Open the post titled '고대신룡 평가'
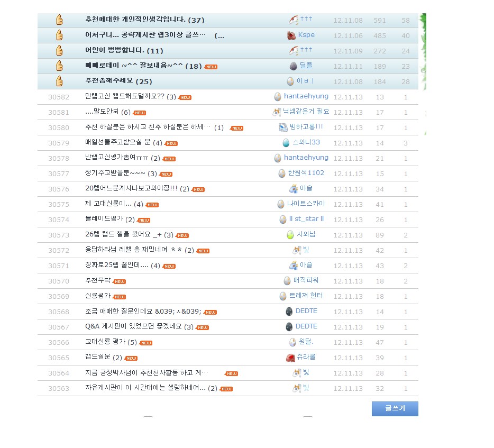Image resolution: width=494 pixels, height=448 pixels. [x=105, y=342]
